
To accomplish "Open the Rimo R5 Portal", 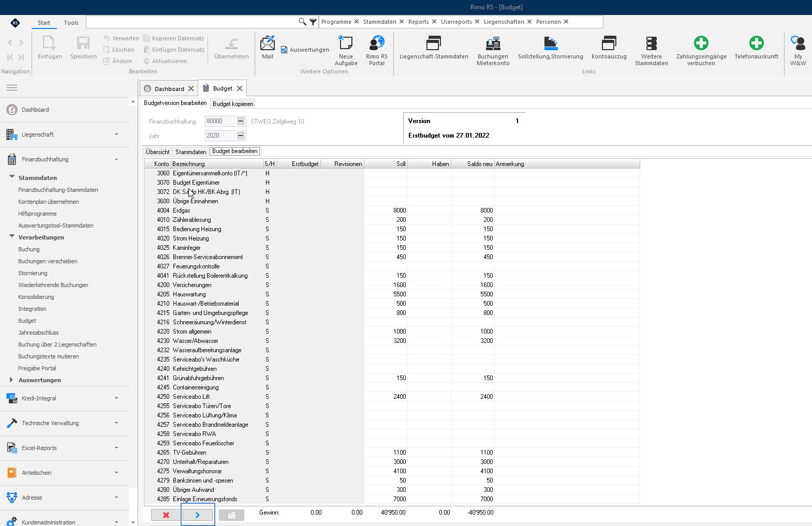I will [x=377, y=50].
